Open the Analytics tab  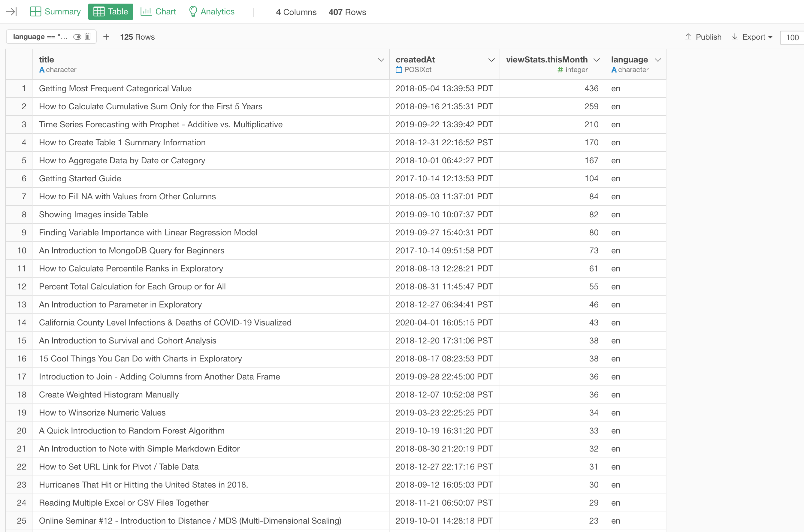click(x=212, y=11)
